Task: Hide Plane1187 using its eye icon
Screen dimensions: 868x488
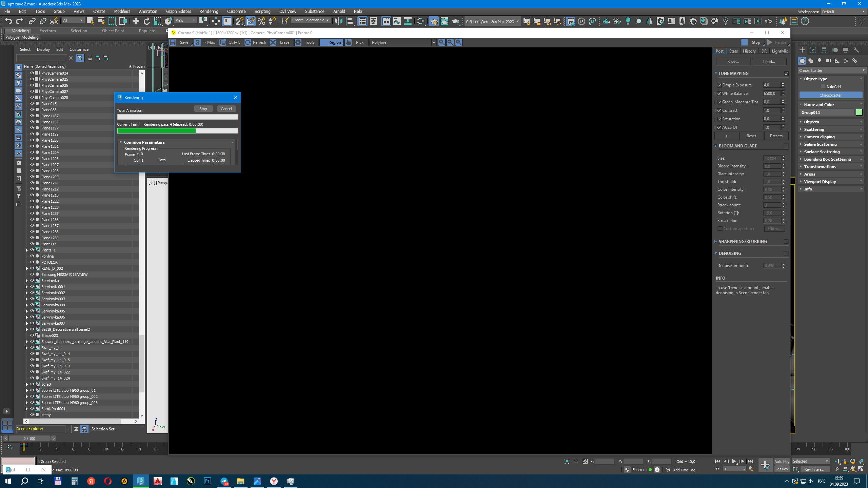Action: click(x=32, y=116)
